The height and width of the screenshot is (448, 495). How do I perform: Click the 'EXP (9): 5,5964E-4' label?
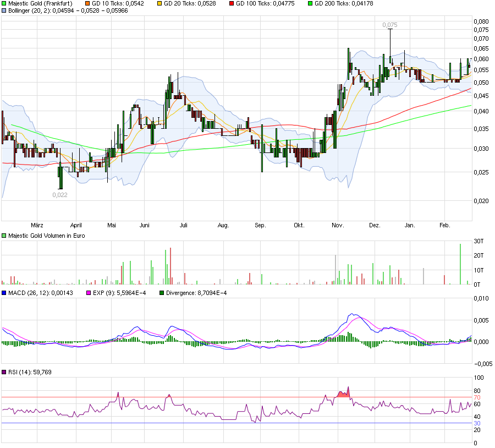(119, 293)
